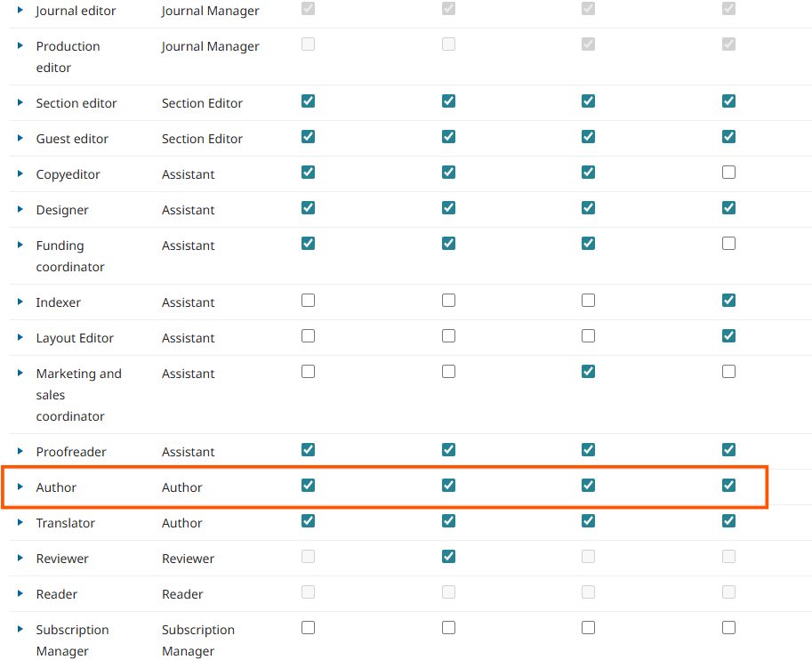
Task: Expand the Author role row
Action: [20, 487]
